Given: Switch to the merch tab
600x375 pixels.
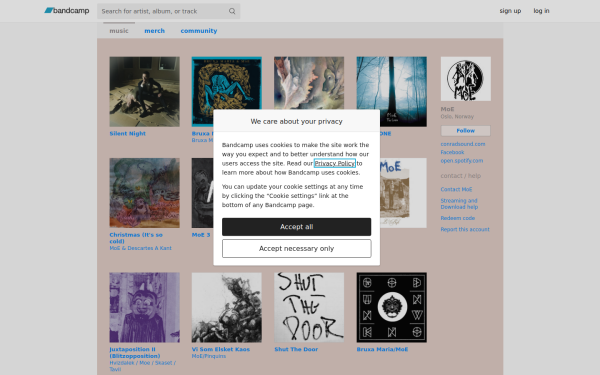Looking at the screenshot, I should (x=154, y=31).
